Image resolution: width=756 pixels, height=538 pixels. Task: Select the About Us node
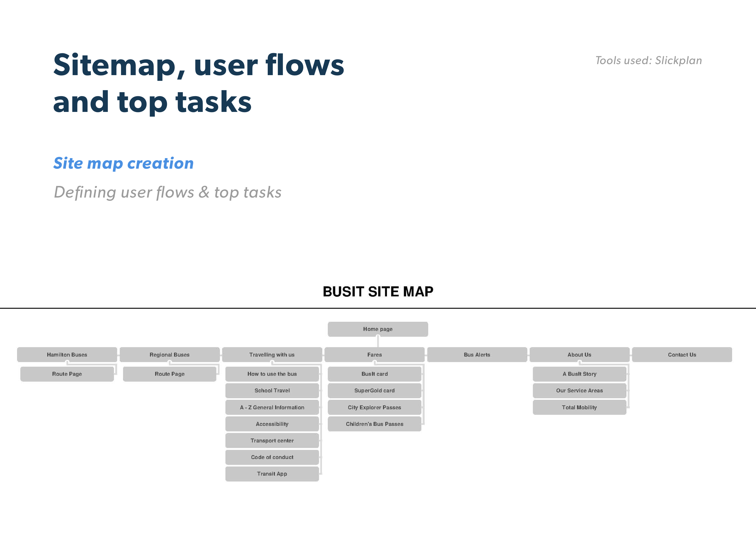pyautogui.click(x=579, y=354)
